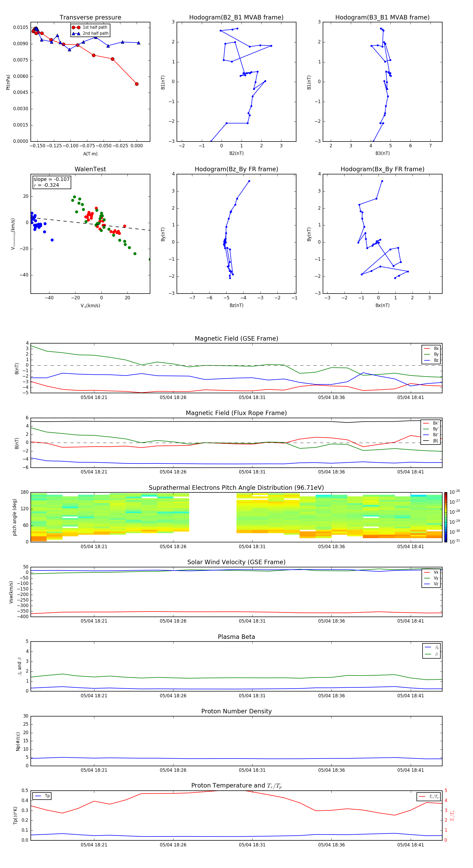The image size is (473, 868).
Task: Click the 'Hodogram(B2_B1 MVAB frame)' title
Action: (236, 18)
